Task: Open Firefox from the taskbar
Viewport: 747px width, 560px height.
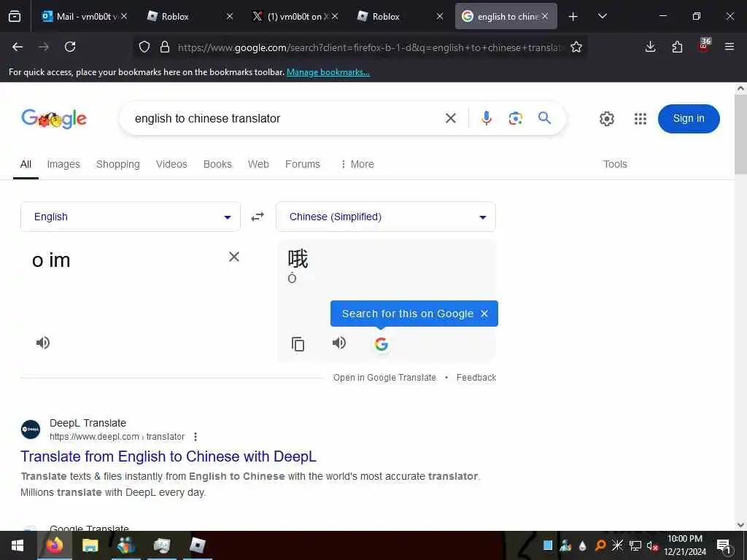Action: (x=54, y=545)
